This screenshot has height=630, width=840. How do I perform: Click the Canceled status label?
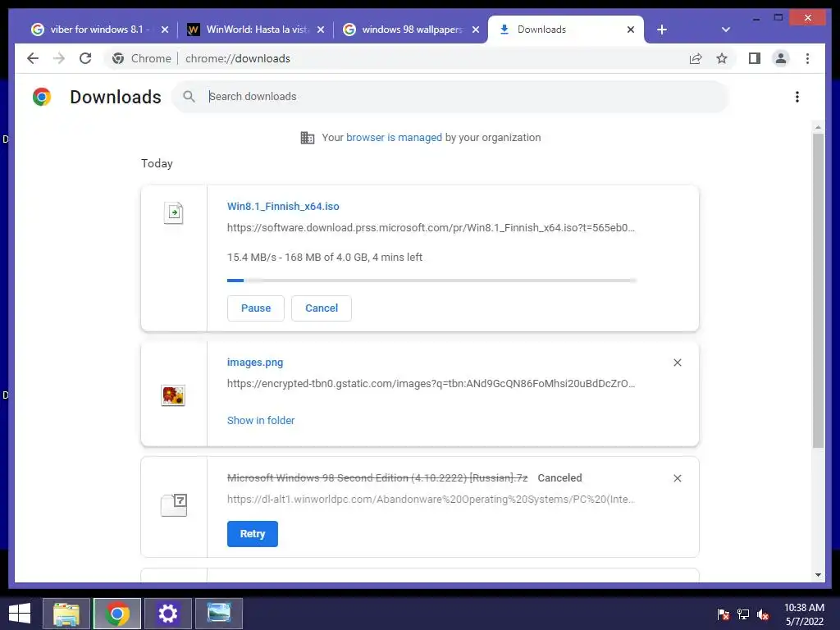(559, 478)
